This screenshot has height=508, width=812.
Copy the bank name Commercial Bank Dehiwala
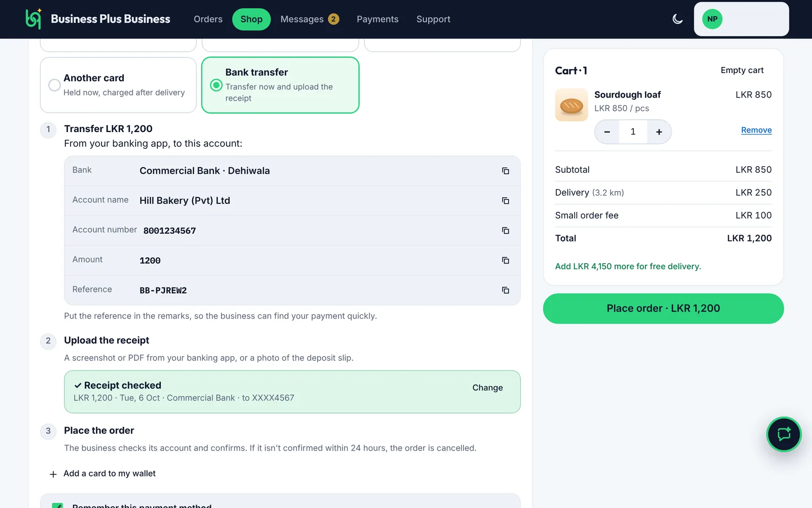[x=505, y=171]
